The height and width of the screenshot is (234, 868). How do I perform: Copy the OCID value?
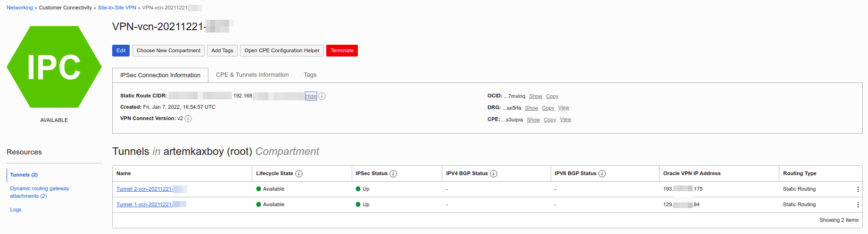552,96
